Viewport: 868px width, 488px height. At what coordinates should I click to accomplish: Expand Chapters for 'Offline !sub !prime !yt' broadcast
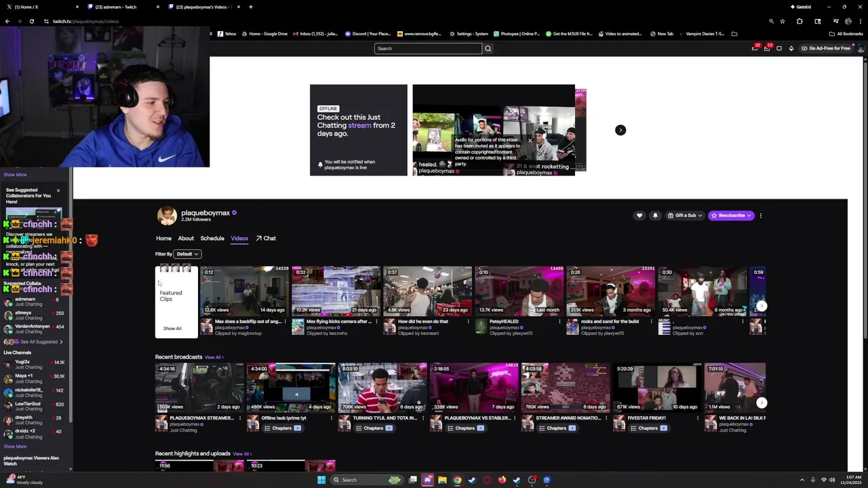pos(282,428)
